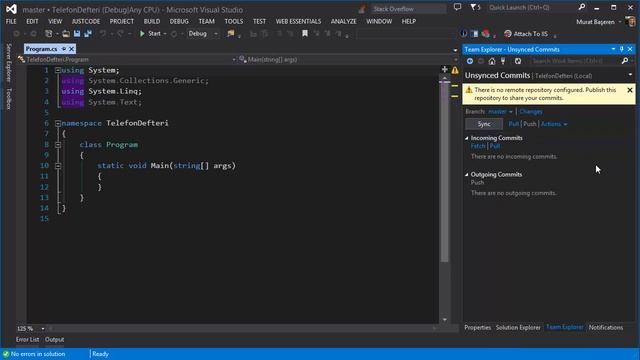The height and width of the screenshot is (360, 640).
Task: Click the Attach To IIS button
Action: pyautogui.click(x=526, y=34)
